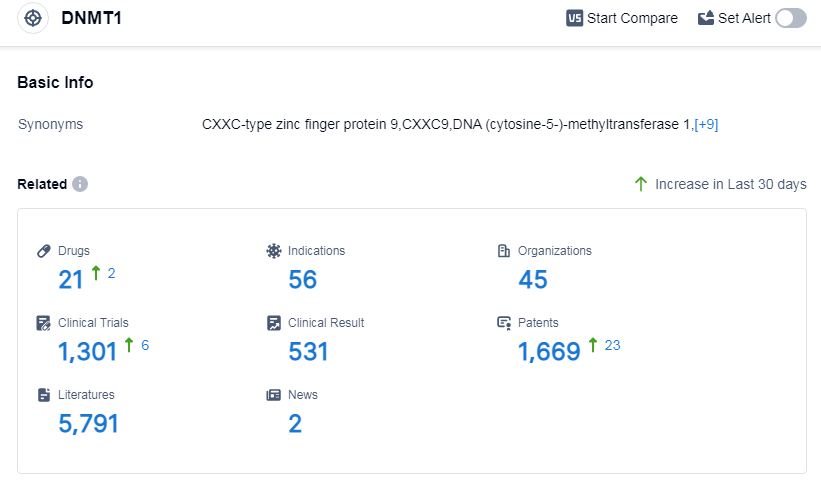The image size is (821, 494).
Task: Toggle the Set Alert switch
Action: pyautogui.click(x=790, y=18)
